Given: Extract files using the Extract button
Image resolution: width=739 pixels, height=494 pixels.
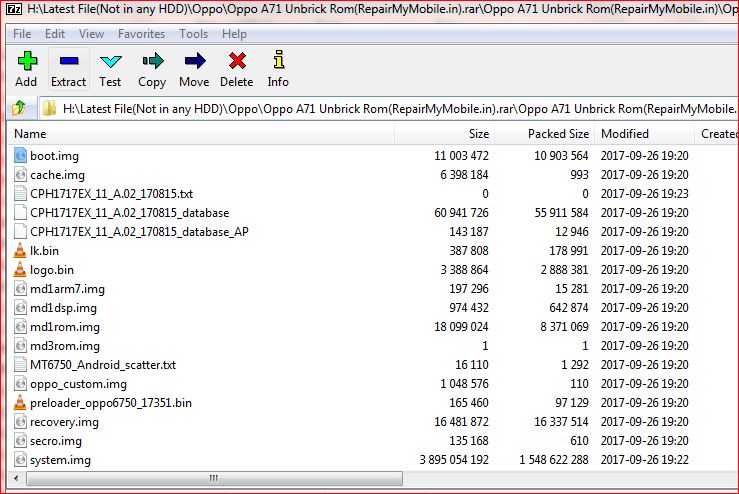Looking at the screenshot, I should [68, 70].
